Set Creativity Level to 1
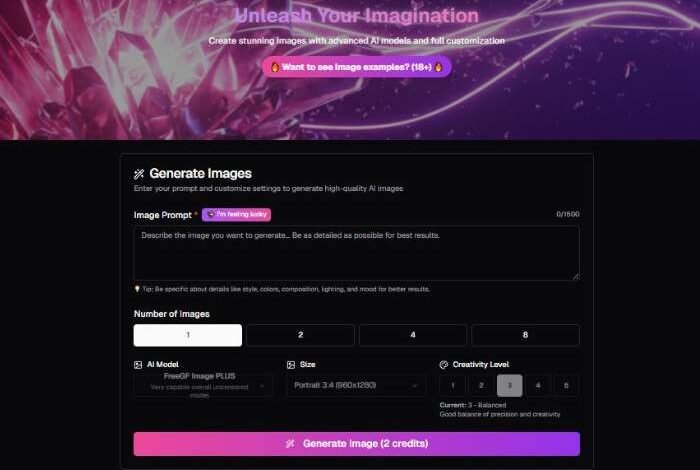 (453, 386)
